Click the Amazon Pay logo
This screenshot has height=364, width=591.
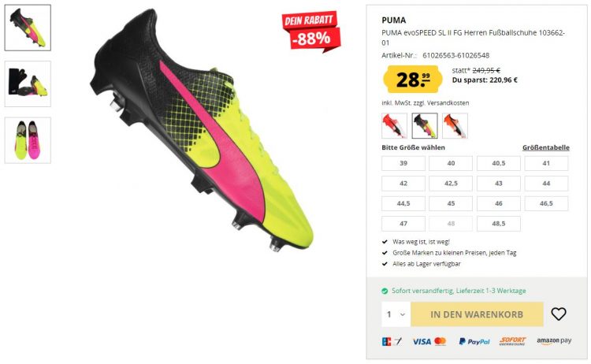click(554, 340)
